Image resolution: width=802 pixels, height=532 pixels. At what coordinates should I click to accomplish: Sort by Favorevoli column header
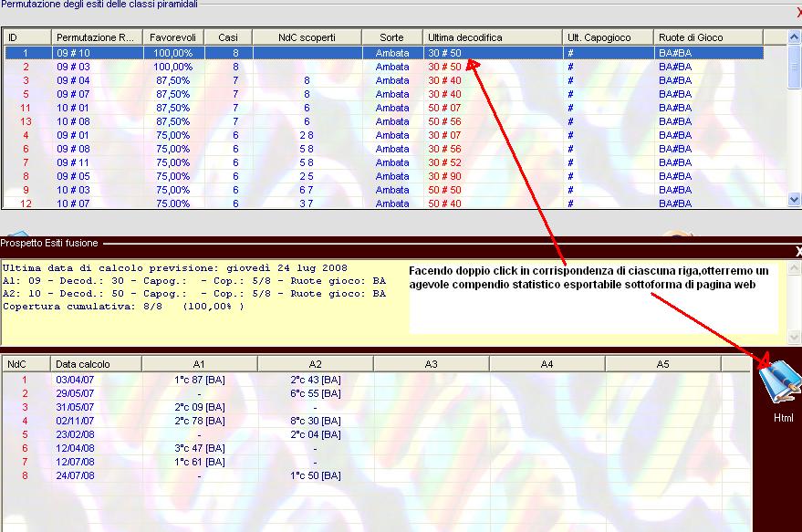click(x=173, y=37)
